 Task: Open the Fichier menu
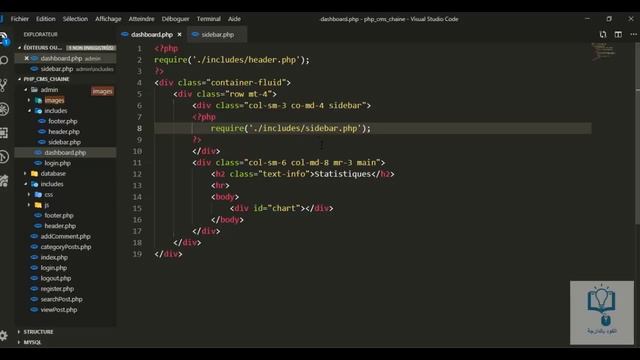(20, 19)
